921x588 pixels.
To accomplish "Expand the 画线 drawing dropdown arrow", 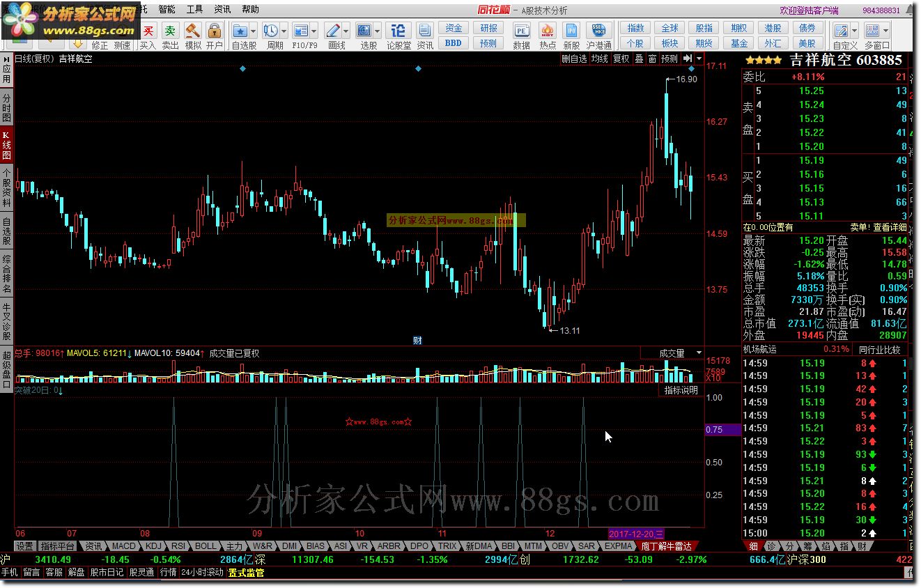I will click(x=346, y=31).
